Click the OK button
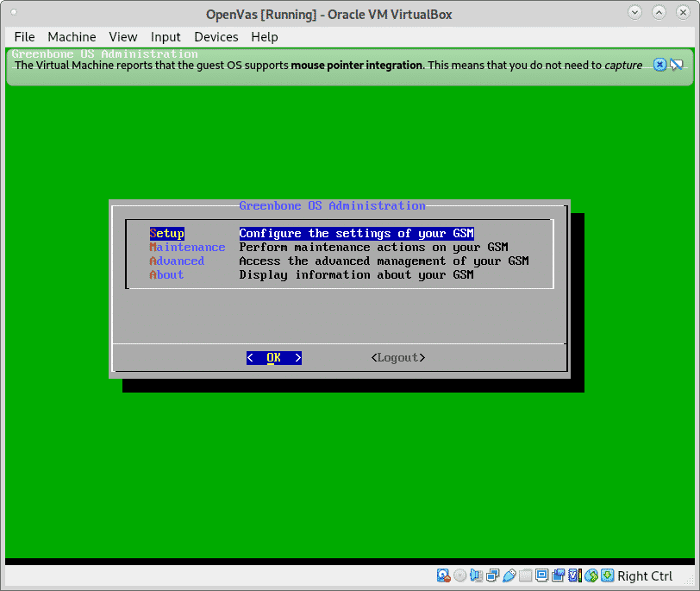This screenshot has width=700, height=591. coord(274,358)
